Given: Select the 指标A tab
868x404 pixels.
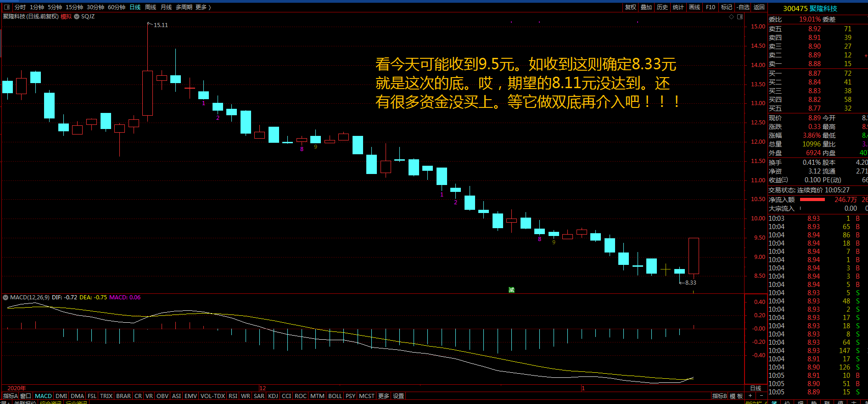Looking at the screenshot, I should tap(10, 396).
